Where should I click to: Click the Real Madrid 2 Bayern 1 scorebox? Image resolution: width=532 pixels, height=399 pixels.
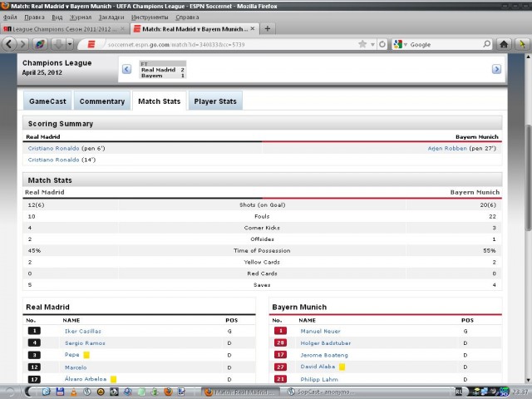pyautogui.click(x=163, y=70)
